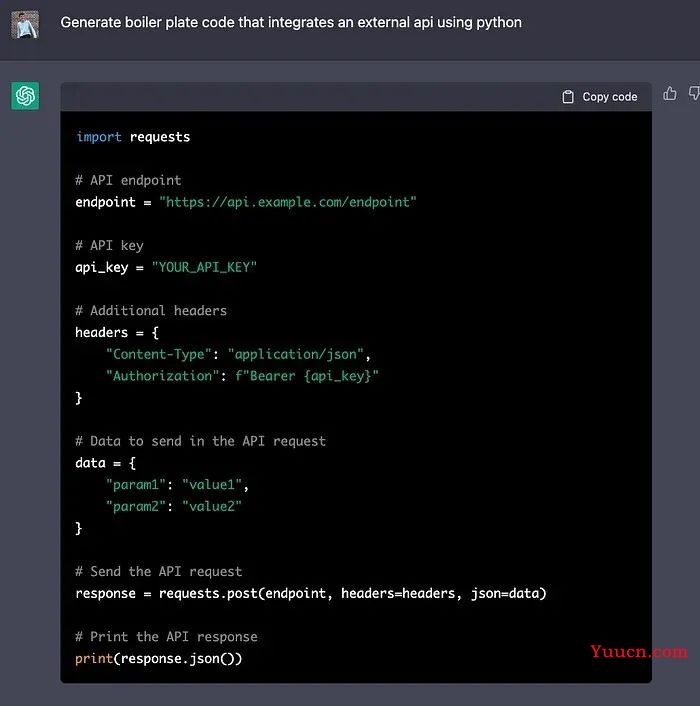
Task: Click the 'param2': 'value2' line
Action: pos(174,507)
